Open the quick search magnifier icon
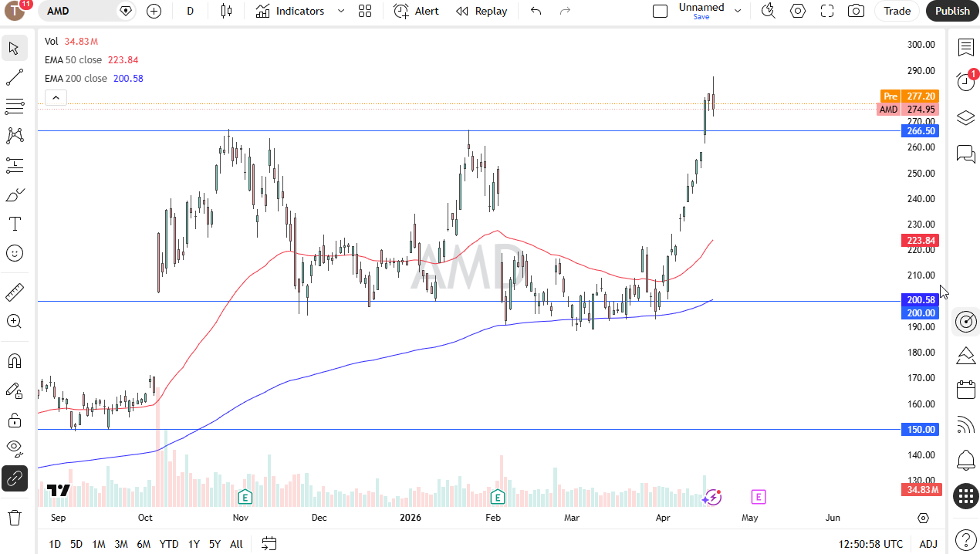The height and width of the screenshot is (554, 980). 768,11
